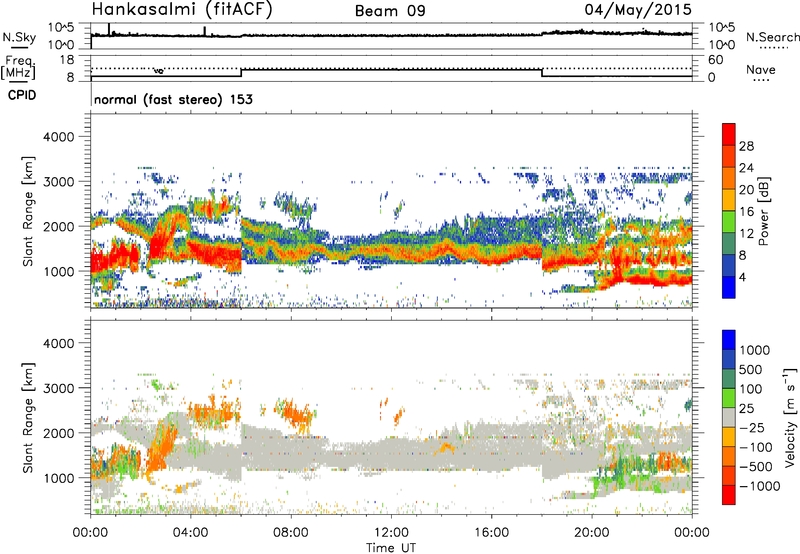Click the '28' power colorbar label

(x=746, y=146)
